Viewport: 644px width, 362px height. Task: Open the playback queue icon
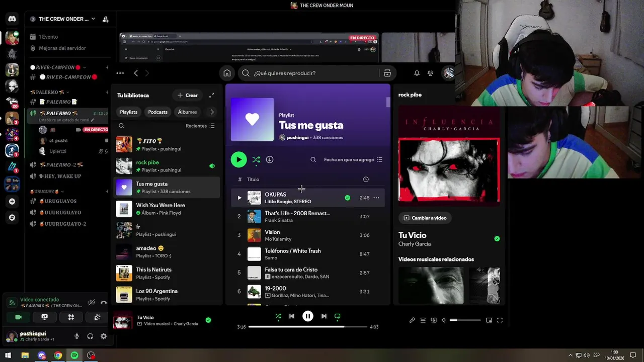click(423, 320)
